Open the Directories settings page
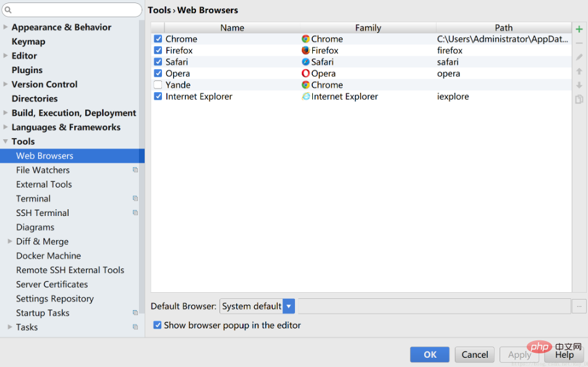This screenshot has width=588, height=367. [x=35, y=98]
